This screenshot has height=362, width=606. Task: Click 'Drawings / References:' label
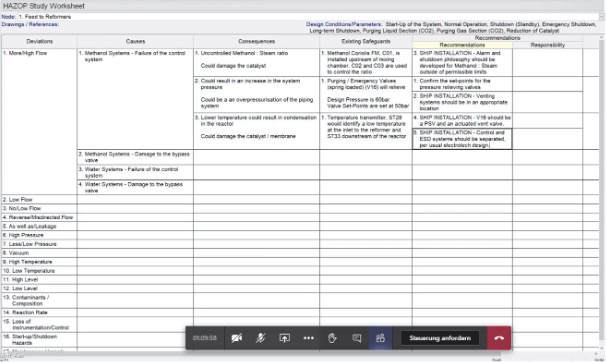pyautogui.click(x=30, y=24)
